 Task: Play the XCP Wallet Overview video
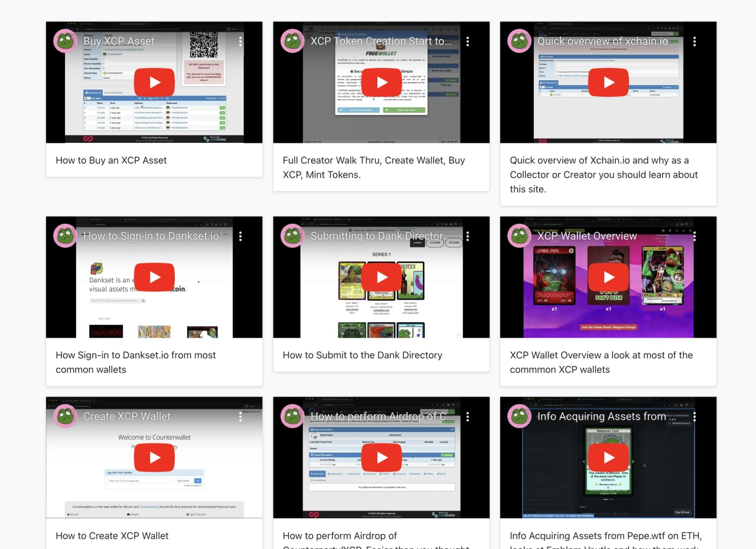point(608,277)
